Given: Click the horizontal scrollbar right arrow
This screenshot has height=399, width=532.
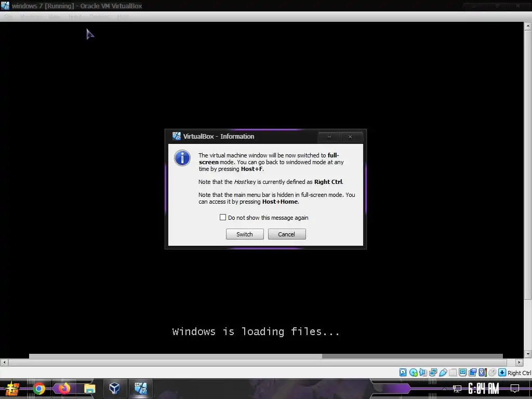Looking at the screenshot, I should pos(519,362).
